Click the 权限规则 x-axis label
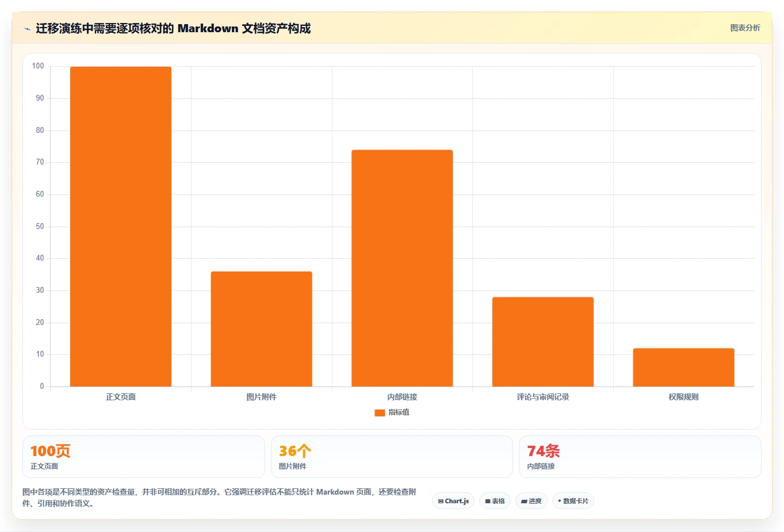This screenshot has height=532, width=784. (x=683, y=397)
